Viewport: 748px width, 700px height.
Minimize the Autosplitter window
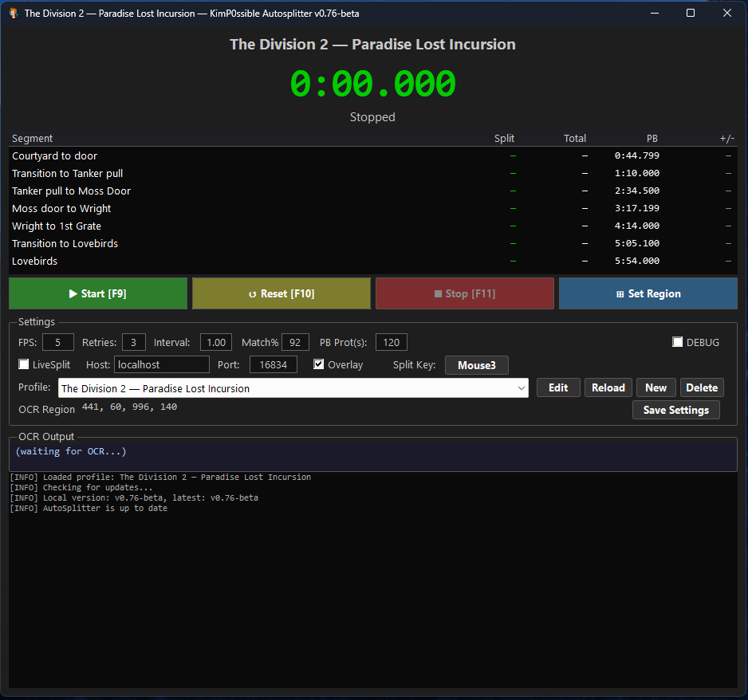pos(655,13)
